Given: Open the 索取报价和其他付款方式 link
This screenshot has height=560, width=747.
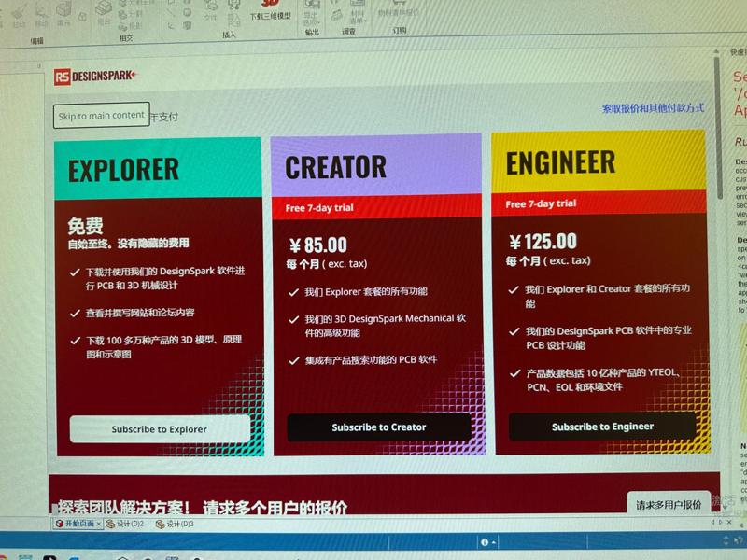Looking at the screenshot, I should pos(653,108).
